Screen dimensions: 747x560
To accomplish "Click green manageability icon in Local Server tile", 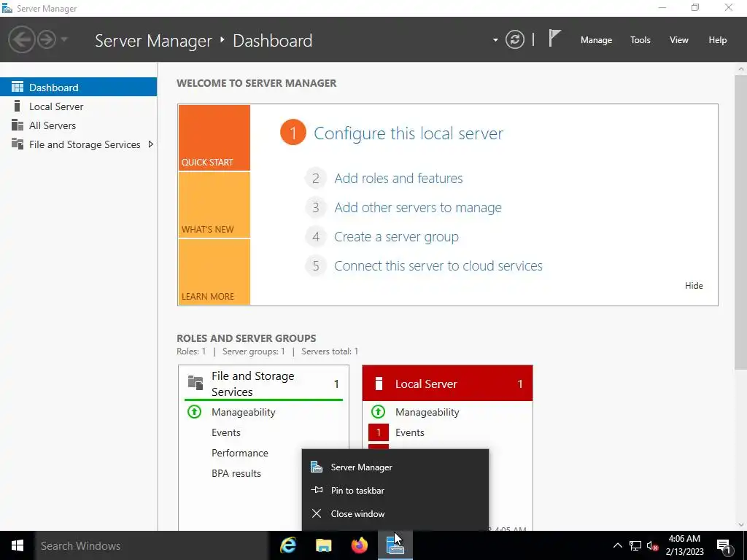I will coord(379,411).
